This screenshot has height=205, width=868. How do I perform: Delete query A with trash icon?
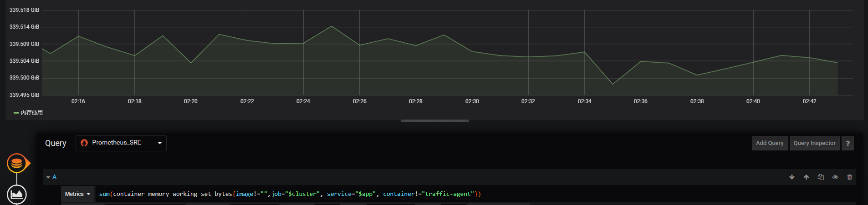click(x=850, y=177)
